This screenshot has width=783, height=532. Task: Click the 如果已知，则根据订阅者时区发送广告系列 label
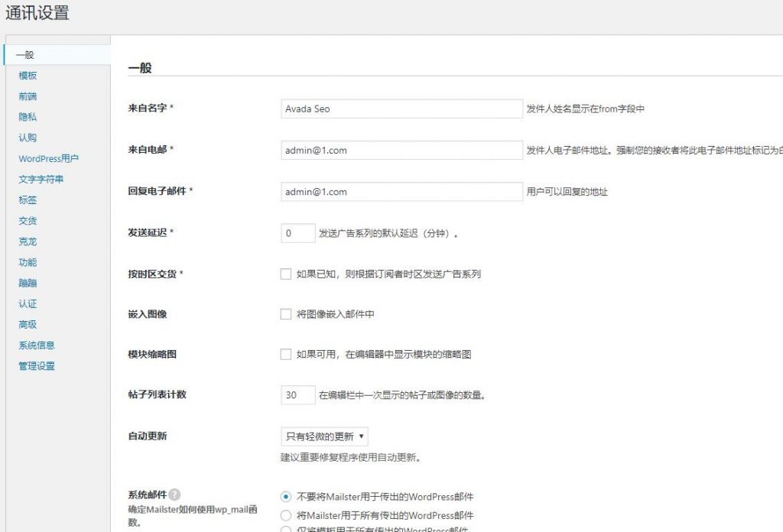coord(388,274)
